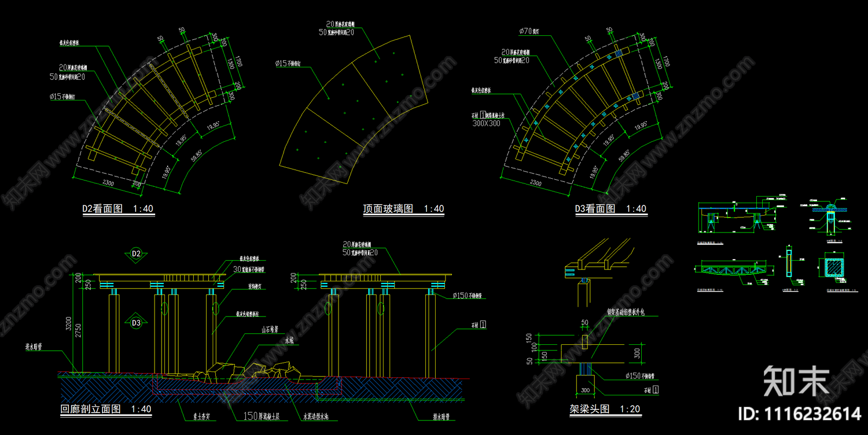Select the 59.85° angle in D3 view
Screen dimensions: 868x435
(624, 155)
